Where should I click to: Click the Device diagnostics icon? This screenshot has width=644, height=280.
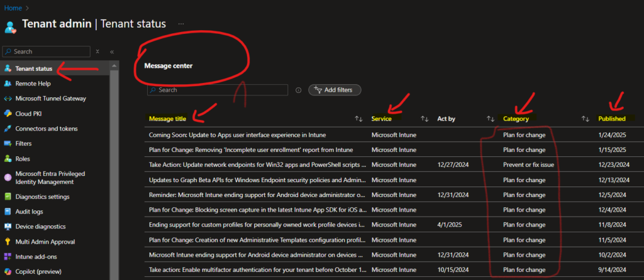[8, 227]
